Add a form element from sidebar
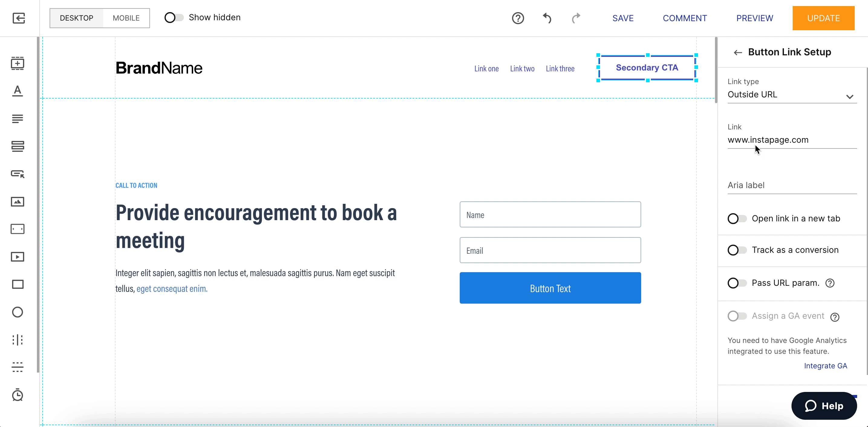Image resolution: width=868 pixels, height=427 pixels. (18, 146)
